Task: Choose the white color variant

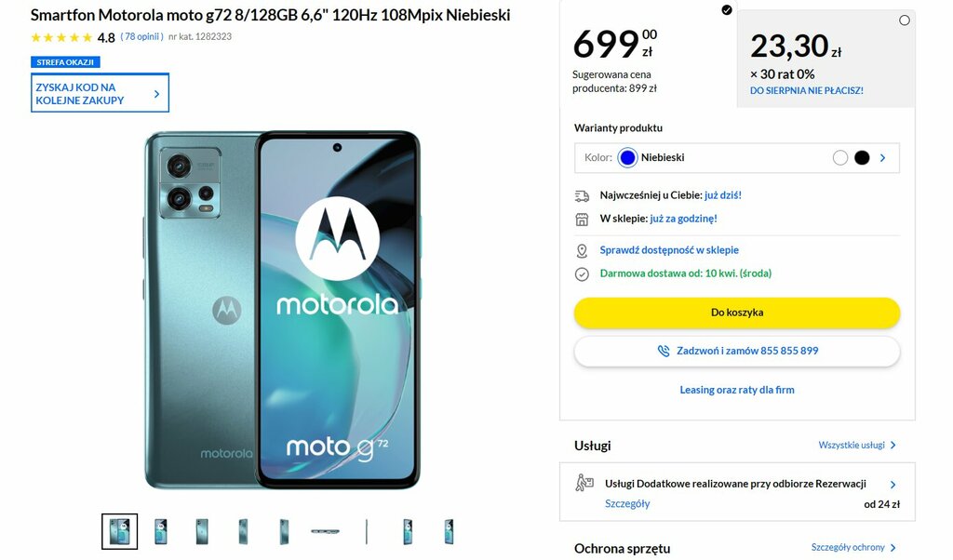Action: (x=840, y=158)
